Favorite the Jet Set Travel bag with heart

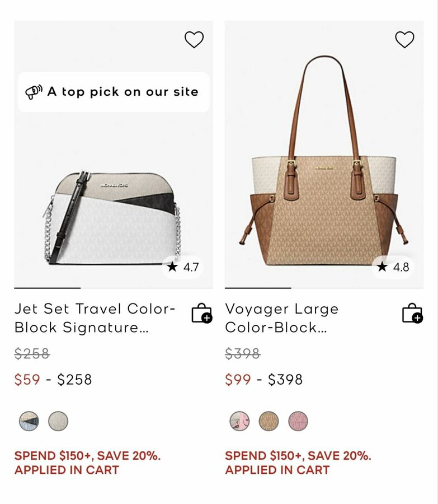click(194, 40)
